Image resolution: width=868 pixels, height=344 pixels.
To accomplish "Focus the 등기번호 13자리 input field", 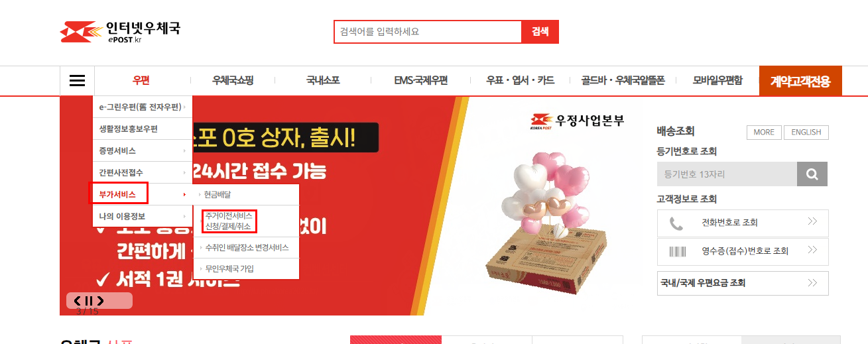I will [727, 175].
